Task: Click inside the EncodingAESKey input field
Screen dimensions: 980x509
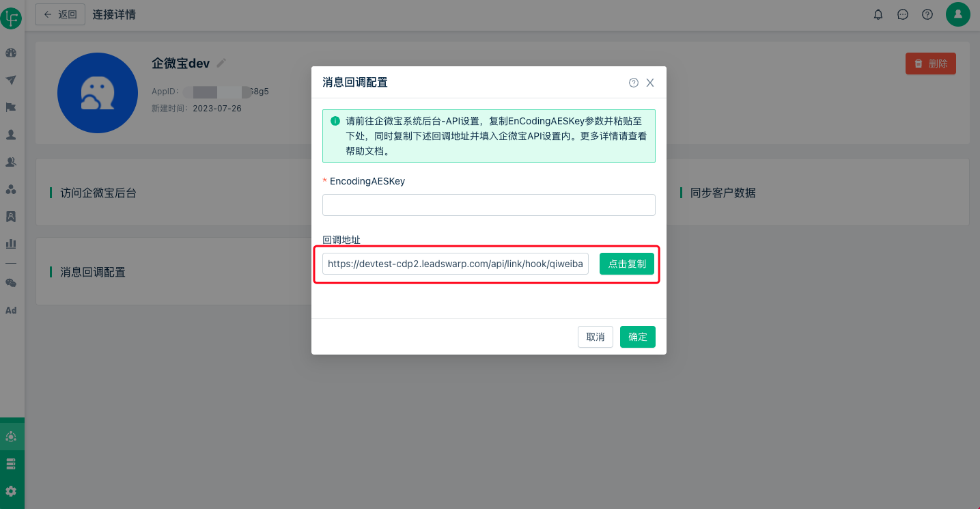Action: click(488, 204)
